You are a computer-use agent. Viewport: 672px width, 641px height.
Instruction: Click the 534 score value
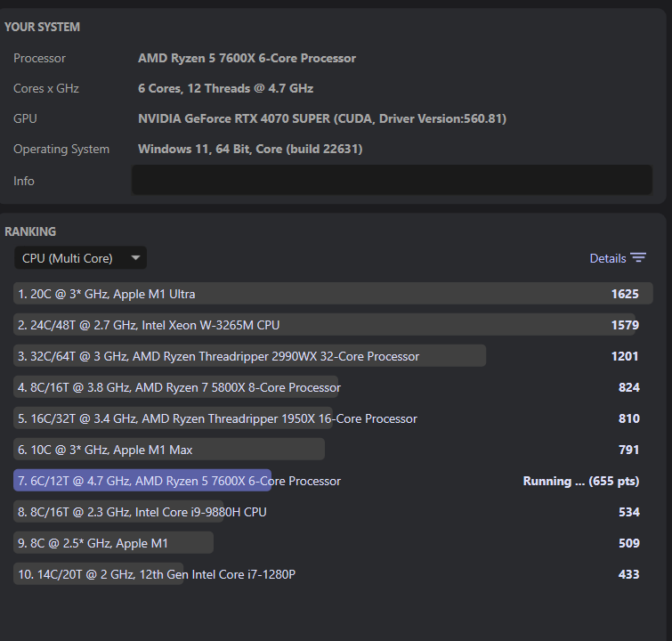click(x=628, y=512)
